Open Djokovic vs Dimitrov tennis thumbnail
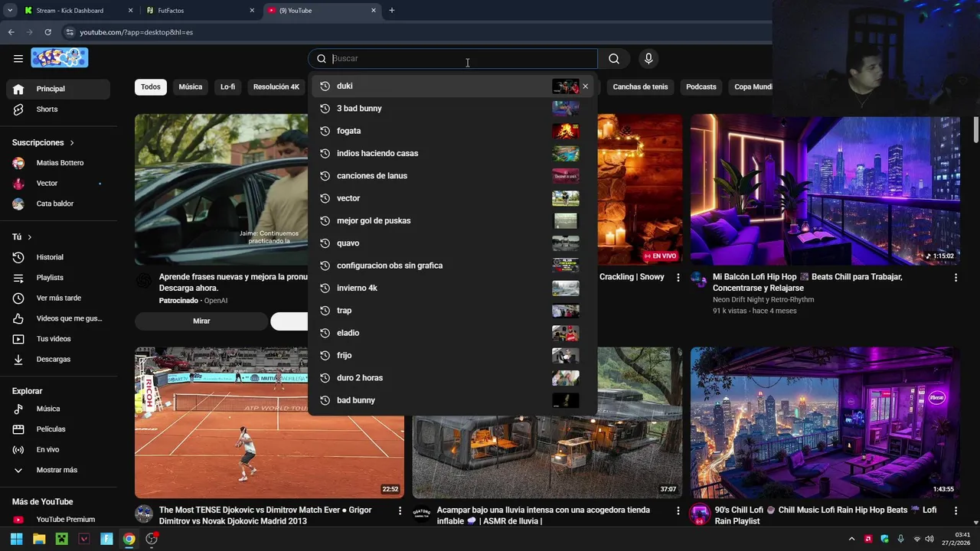Viewport: 980px width, 551px height. tap(269, 423)
